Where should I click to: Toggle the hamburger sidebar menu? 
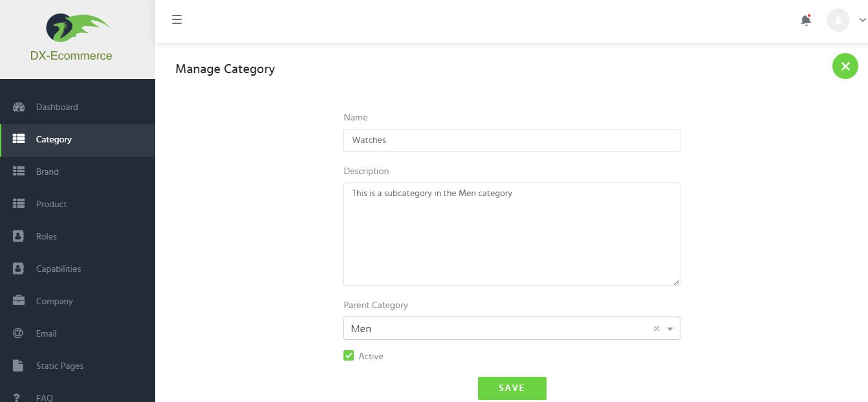pyautogui.click(x=177, y=19)
